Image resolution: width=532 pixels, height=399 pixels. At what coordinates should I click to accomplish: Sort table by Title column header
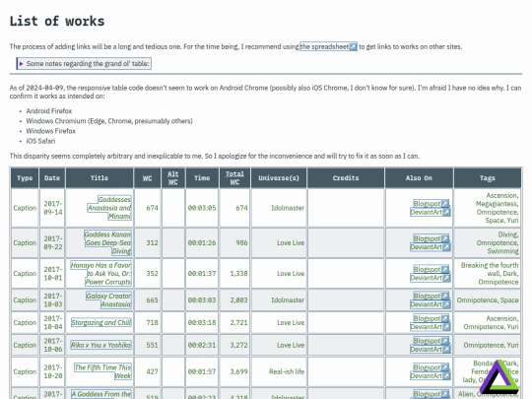100,177
